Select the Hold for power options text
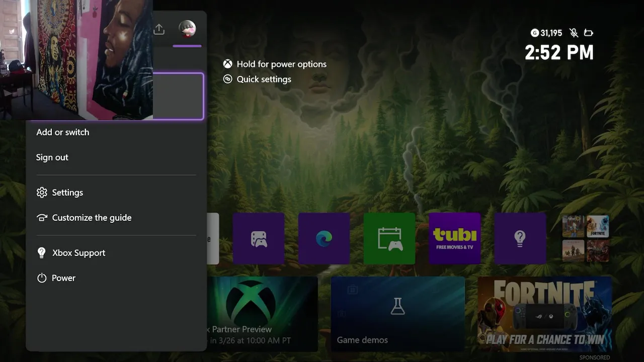 (x=282, y=64)
